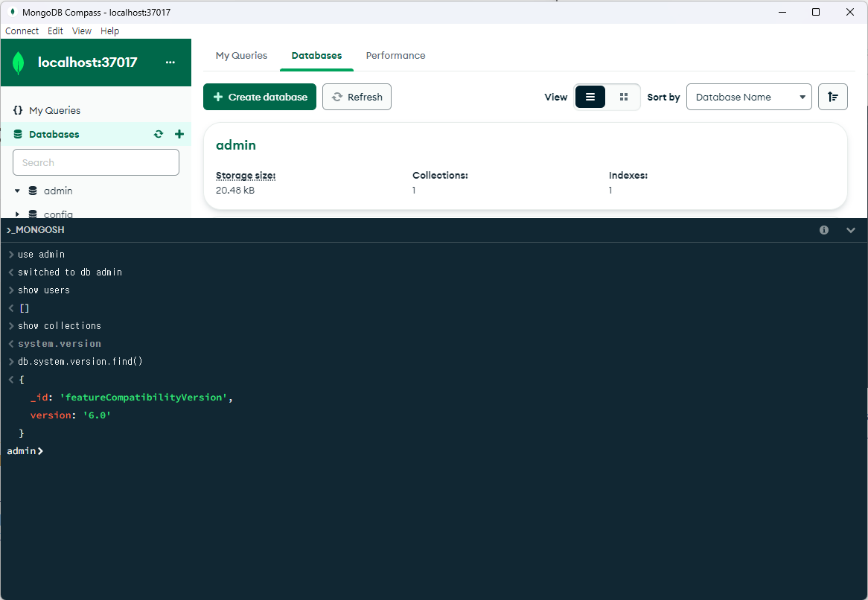Click the 'Storage size:' label
The height and width of the screenshot is (600, 868).
click(245, 176)
